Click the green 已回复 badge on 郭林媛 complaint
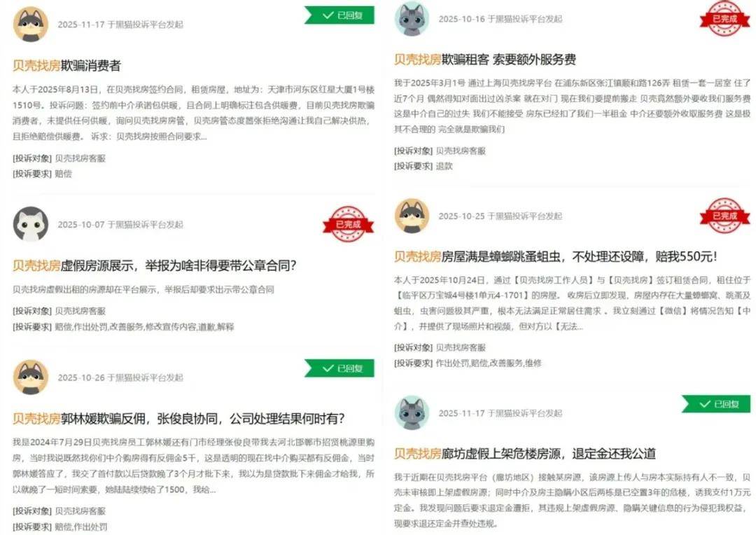This screenshot has width=756, height=535. (x=340, y=368)
